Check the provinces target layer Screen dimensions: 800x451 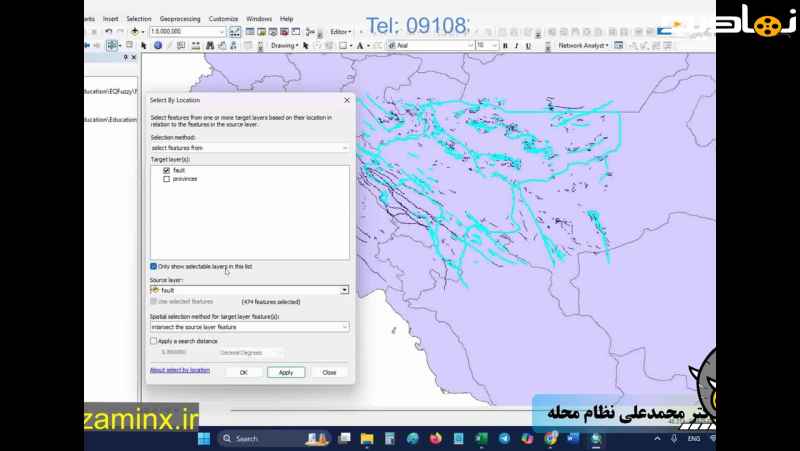click(x=166, y=179)
